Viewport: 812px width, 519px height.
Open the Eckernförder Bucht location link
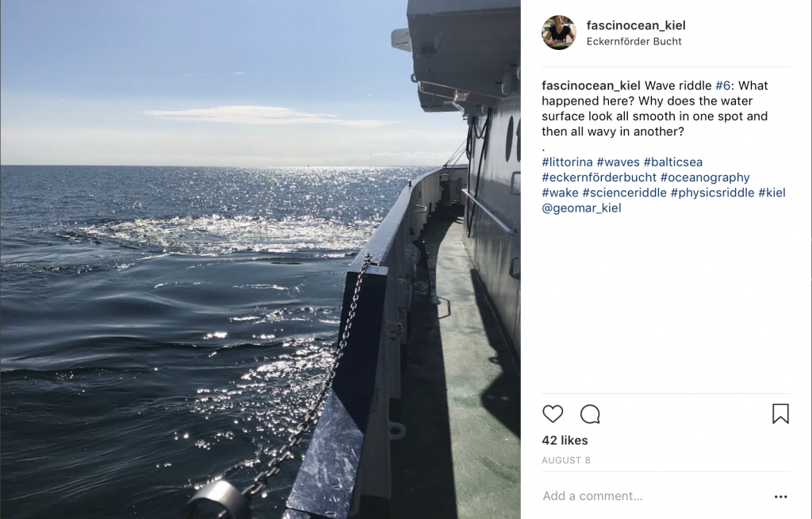point(634,41)
